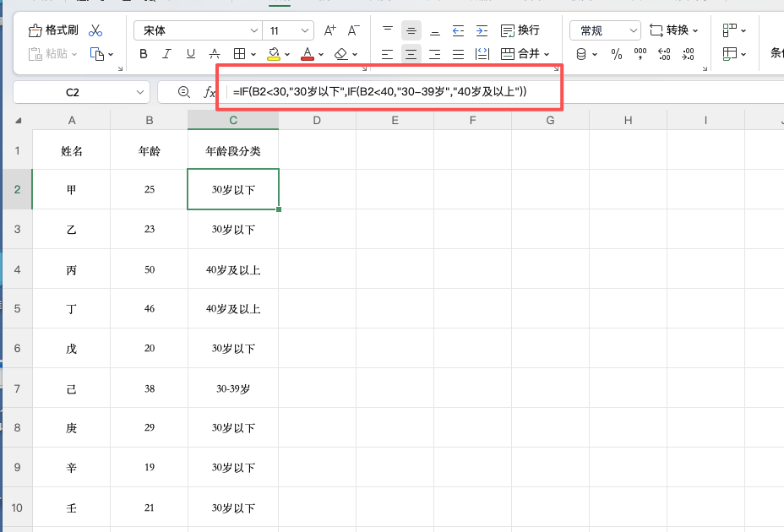
Task: Click into the formula bar text
Action: [x=380, y=91]
